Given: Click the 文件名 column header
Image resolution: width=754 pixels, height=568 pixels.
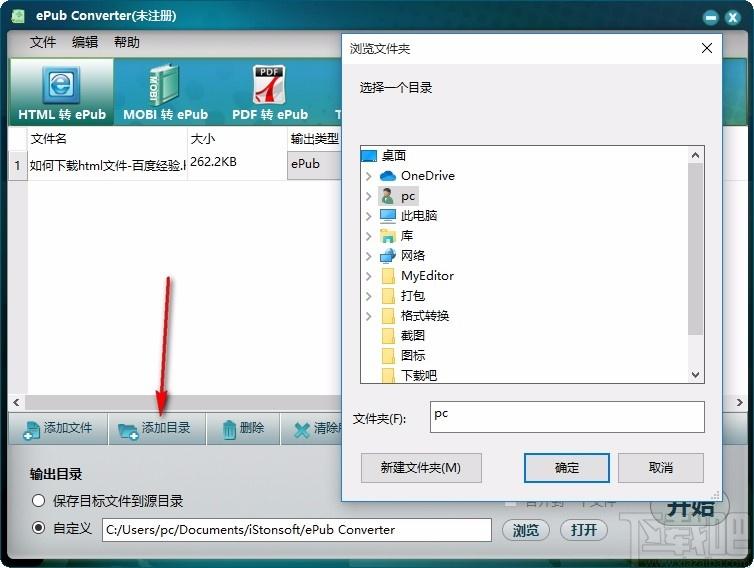Looking at the screenshot, I should tap(107, 139).
